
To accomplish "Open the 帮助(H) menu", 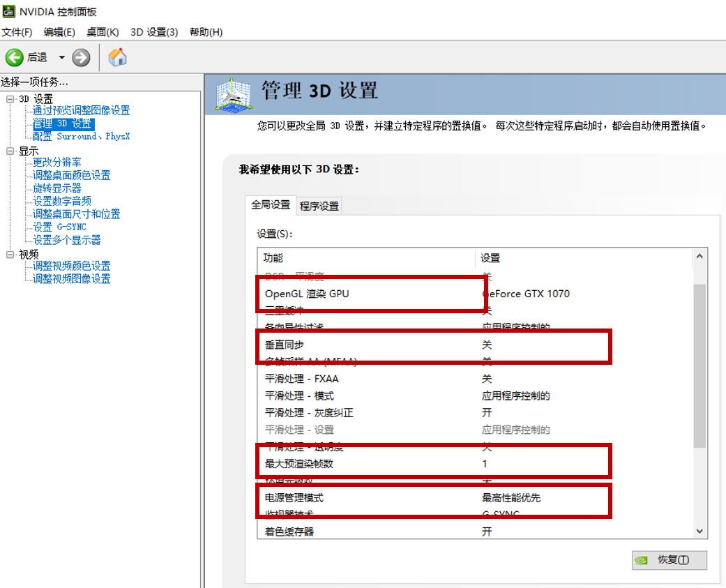I will tap(206, 32).
